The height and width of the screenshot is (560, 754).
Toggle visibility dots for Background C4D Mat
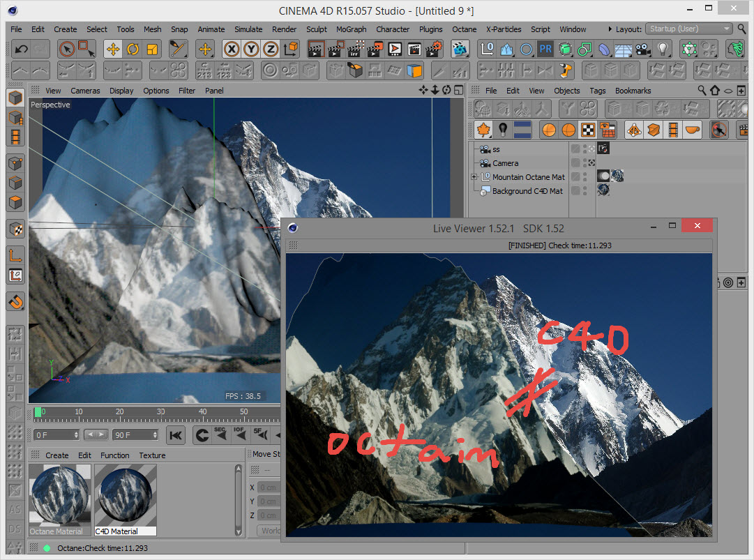585,191
